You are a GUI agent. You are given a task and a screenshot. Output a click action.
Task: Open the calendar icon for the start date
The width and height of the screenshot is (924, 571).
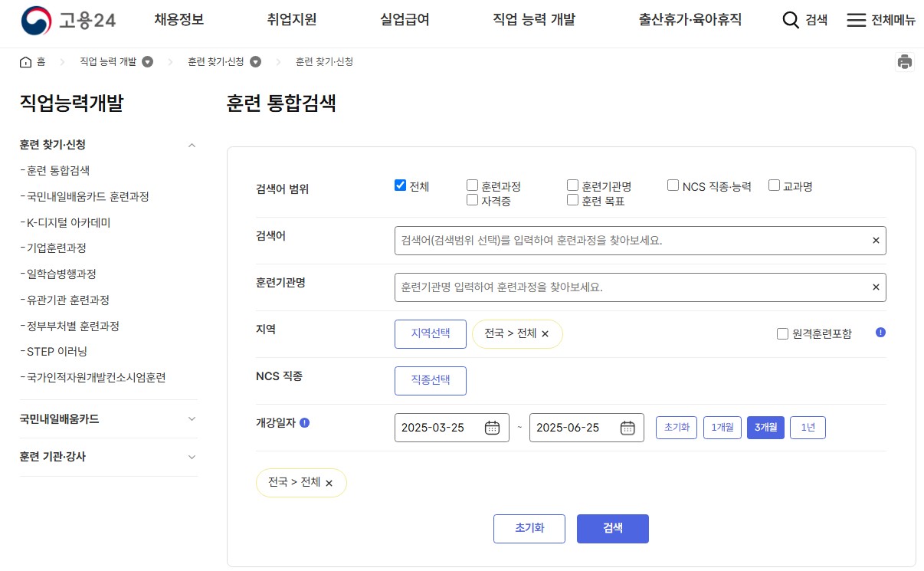pyautogui.click(x=494, y=428)
